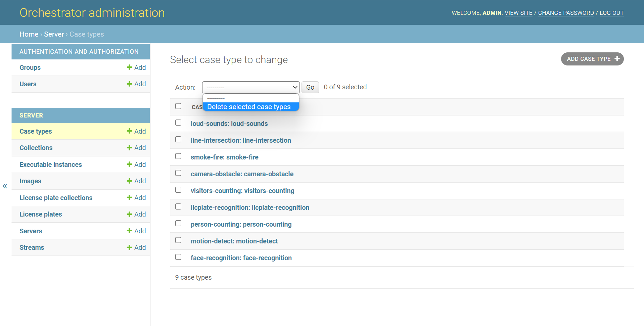Choose Delete selected case types option
The height and width of the screenshot is (326, 644).
click(x=249, y=107)
